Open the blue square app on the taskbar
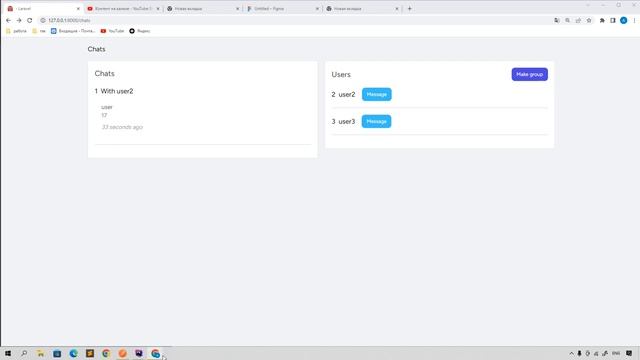Image resolution: width=640 pixels, height=360 pixels. tap(57, 353)
